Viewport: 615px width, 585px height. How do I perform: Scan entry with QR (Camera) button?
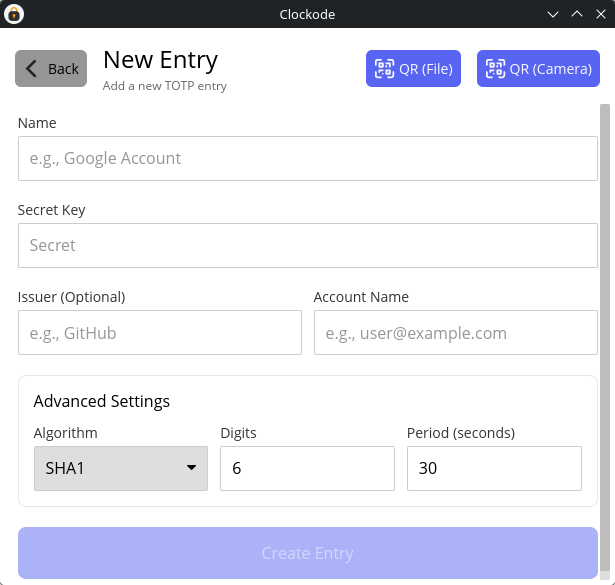pos(538,69)
